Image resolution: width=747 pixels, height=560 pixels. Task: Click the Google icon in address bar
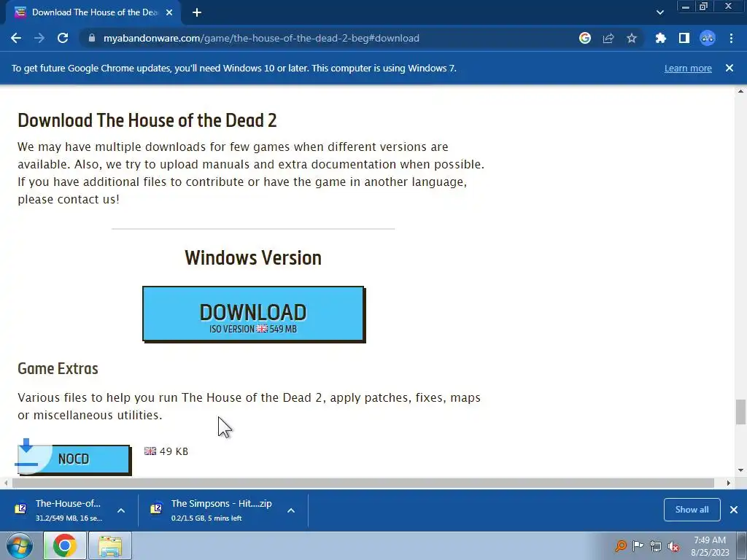[x=585, y=38]
